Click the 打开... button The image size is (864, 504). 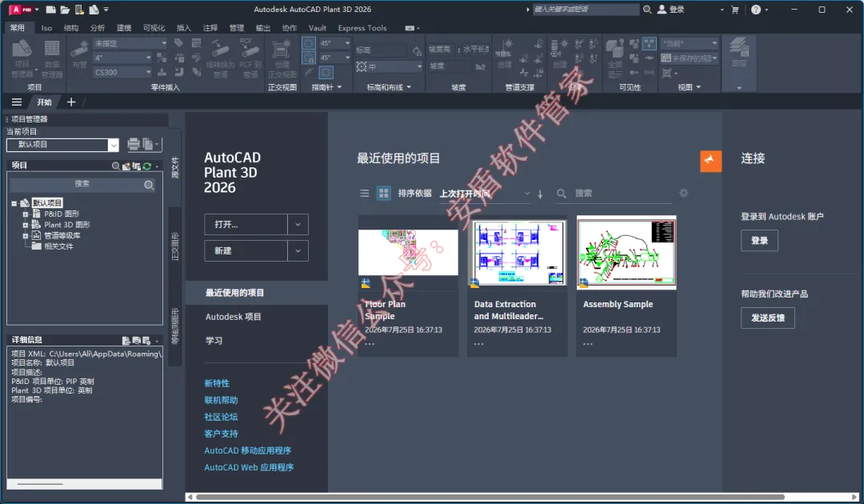coord(246,224)
